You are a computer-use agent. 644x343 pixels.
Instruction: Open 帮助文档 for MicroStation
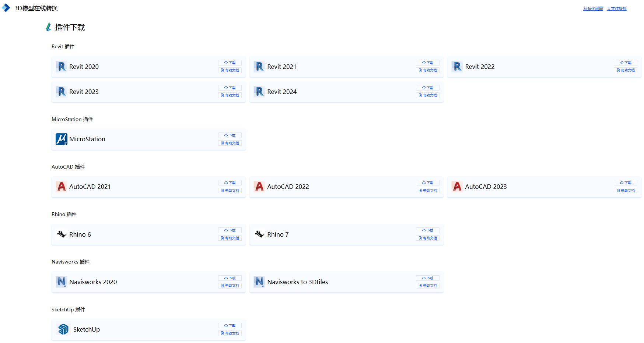point(230,143)
